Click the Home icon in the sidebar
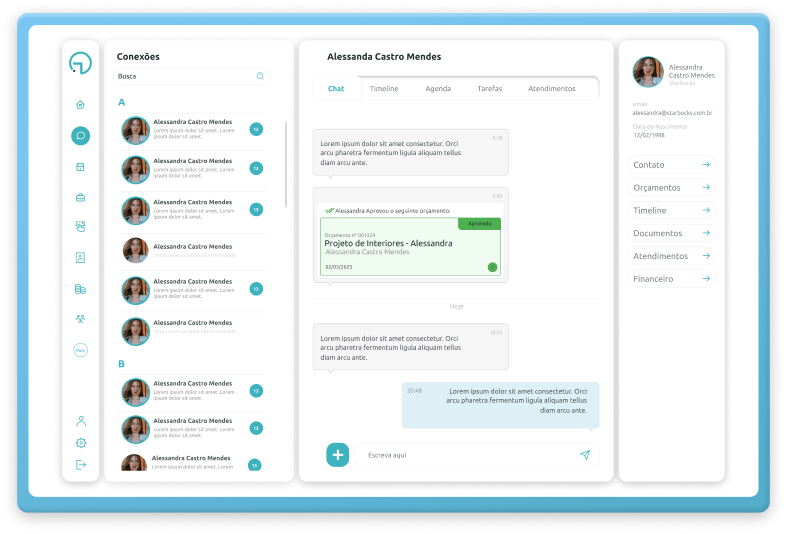This screenshot has height=534, width=787. coord(80,104)
